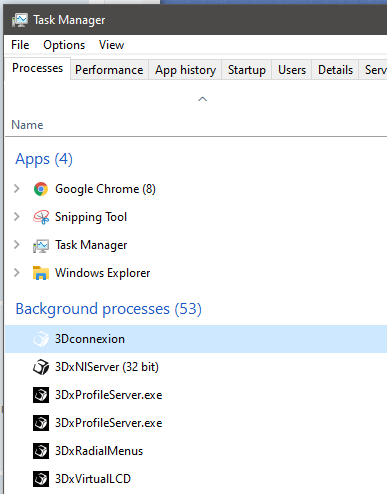The image size is (387, 494).
Task: Click the second 3DxProfileServer.exe icon
Action: click(41, 423)
